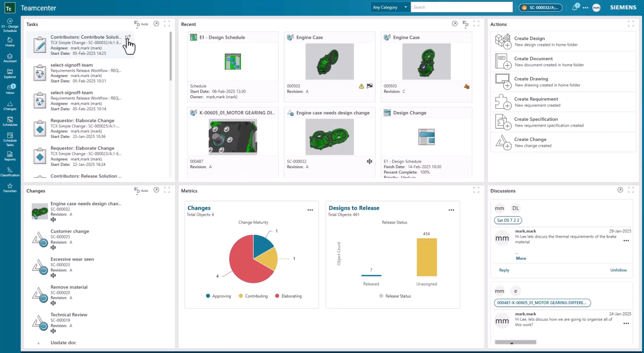Open the Recent tile in a new view

tap(455, 24)
